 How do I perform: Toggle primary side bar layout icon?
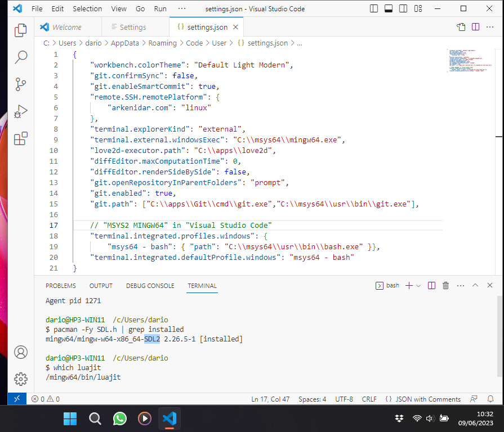[x=374, y=8]
